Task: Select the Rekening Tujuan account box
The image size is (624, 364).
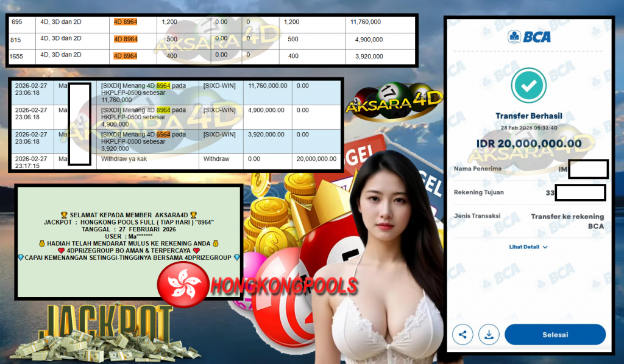Action: coord(580,192)
